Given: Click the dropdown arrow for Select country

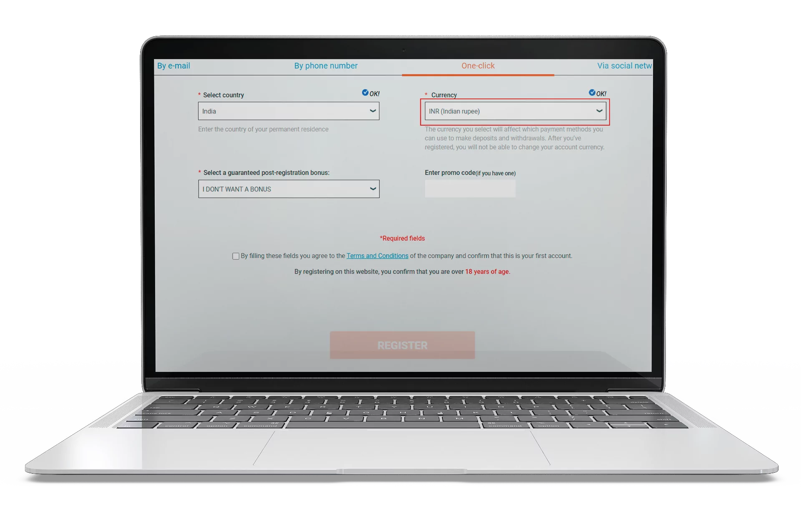Looking at the screenshot, I should (372, 111).
